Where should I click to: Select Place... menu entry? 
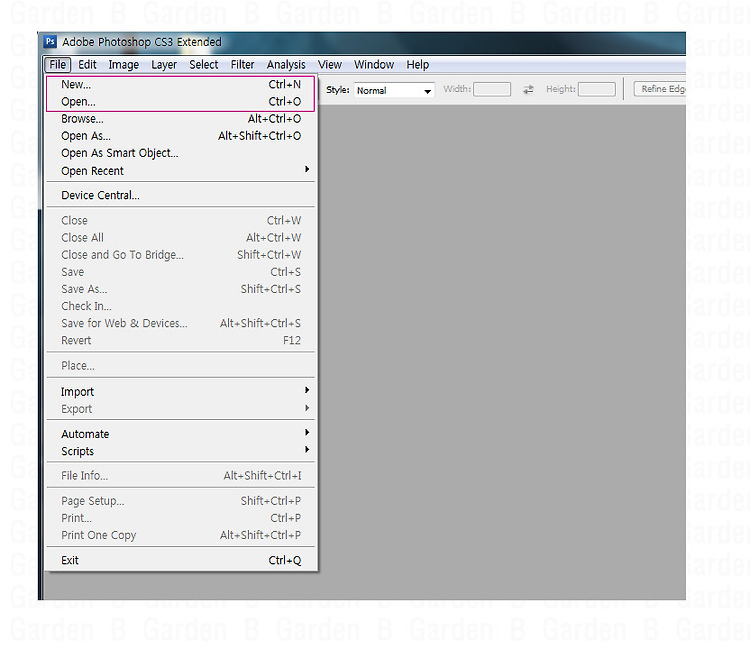pyautogui.click(x=181, y=366)
